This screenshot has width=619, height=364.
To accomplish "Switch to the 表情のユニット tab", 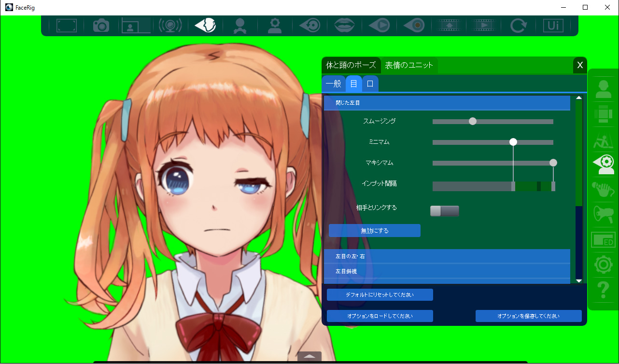I will 409,65.
